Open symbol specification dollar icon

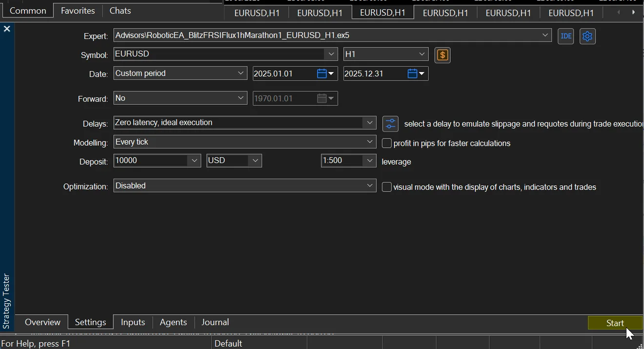click(x=443, y=55)
